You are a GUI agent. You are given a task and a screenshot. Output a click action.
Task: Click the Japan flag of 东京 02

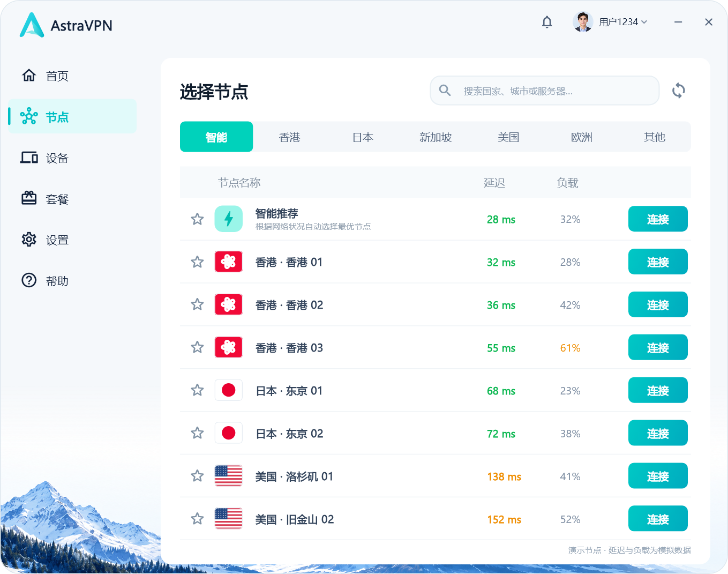tap(229, 433)
